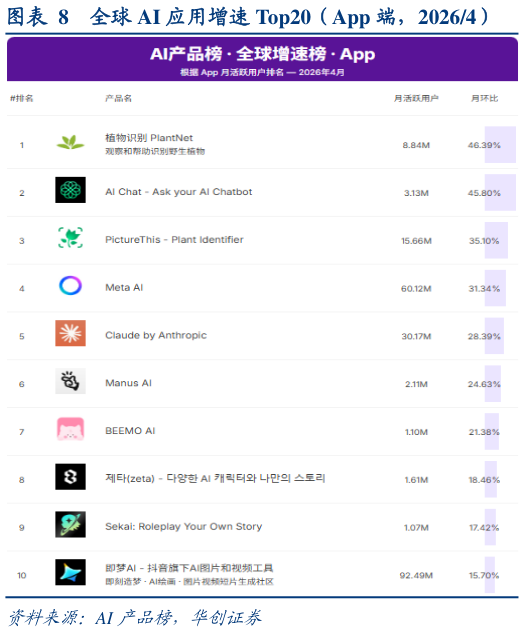This screenshot has width=524, height=632.
Task: Click the 92.49M monthly users value
Action: [416, 576]
